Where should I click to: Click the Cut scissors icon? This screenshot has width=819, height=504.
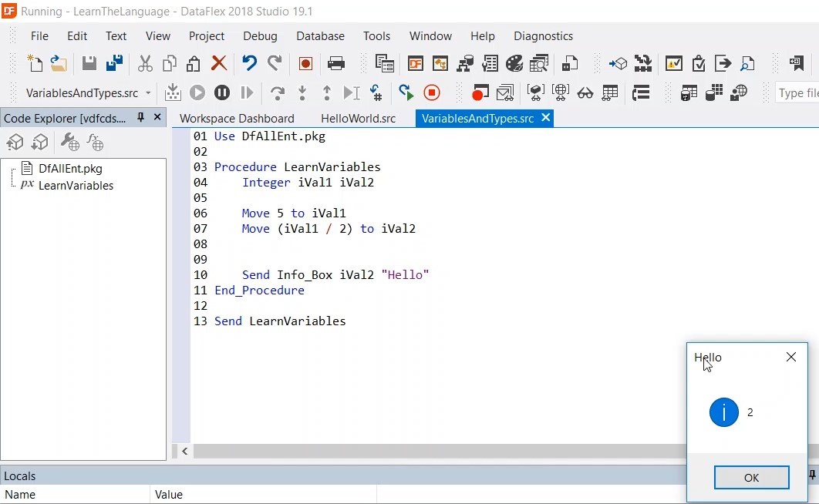145,63
